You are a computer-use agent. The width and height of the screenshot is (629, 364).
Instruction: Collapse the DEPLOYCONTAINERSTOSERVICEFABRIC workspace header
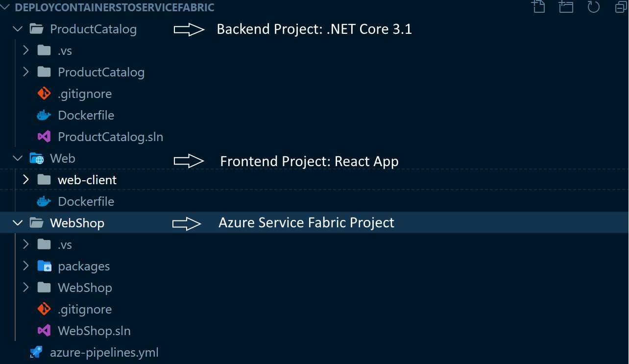click(5, 7)
